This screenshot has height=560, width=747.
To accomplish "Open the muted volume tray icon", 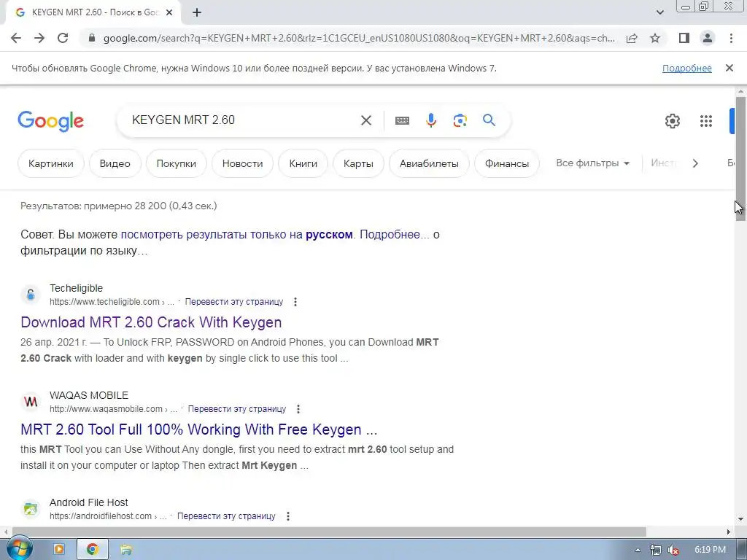I will click(x=673, y=550).
